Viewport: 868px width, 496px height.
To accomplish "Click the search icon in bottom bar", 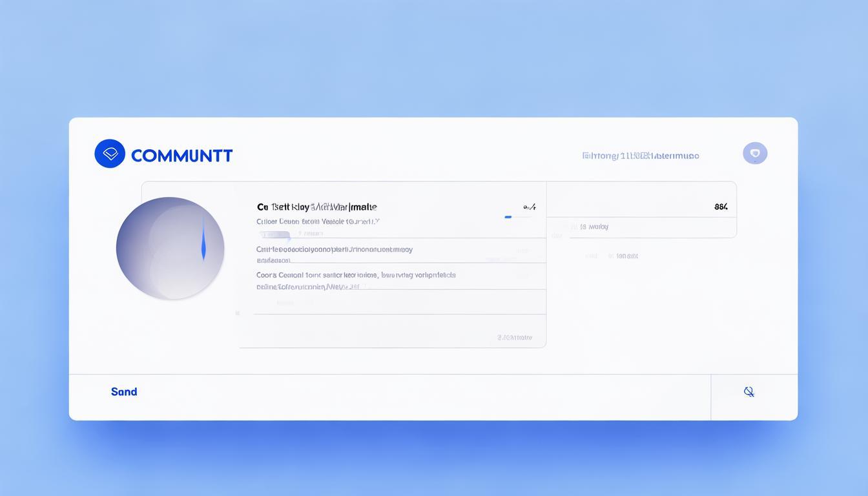I will pyautogui.click(x=749, y=391).
